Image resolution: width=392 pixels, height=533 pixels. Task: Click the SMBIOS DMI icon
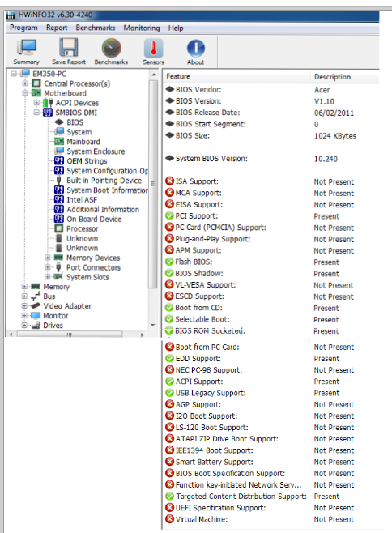48,112
